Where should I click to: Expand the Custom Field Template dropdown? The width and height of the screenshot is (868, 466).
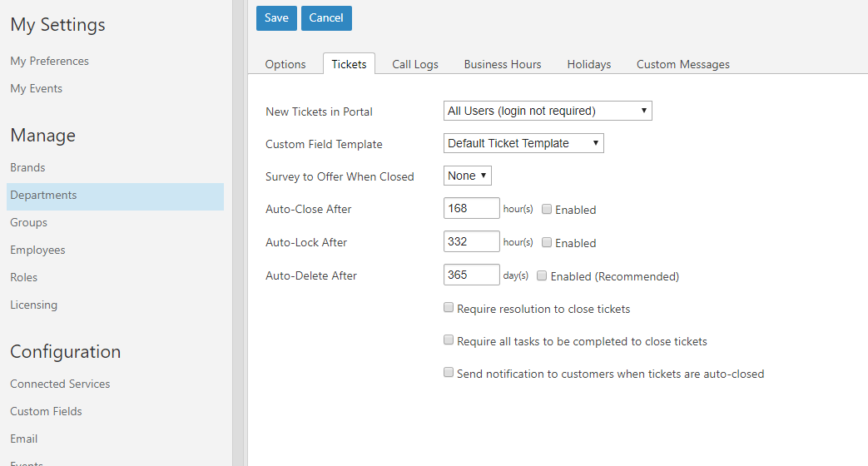tap(523, 143)
